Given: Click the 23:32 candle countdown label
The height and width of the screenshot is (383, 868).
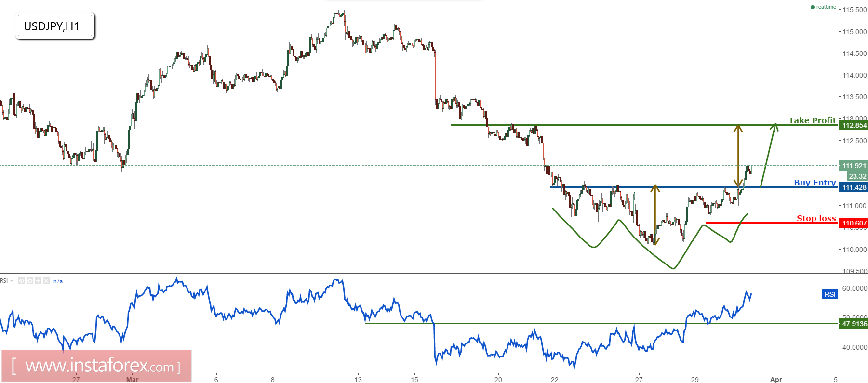Looking at the screenshot, I should pos(857,176).
